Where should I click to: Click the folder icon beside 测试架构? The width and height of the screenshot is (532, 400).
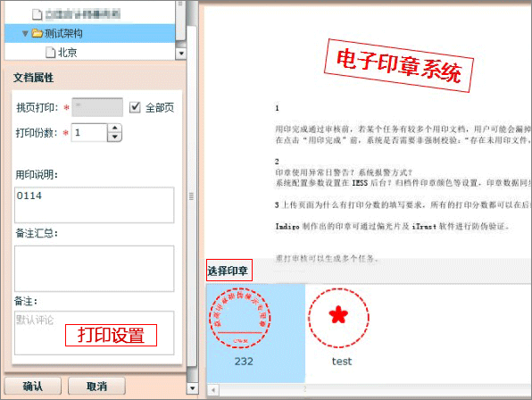pos(37,33)
